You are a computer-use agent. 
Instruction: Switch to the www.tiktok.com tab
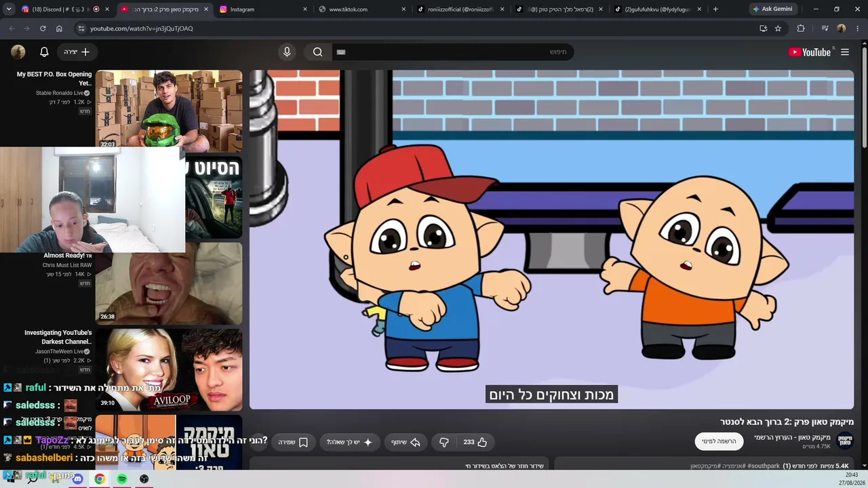coord(361,9)
